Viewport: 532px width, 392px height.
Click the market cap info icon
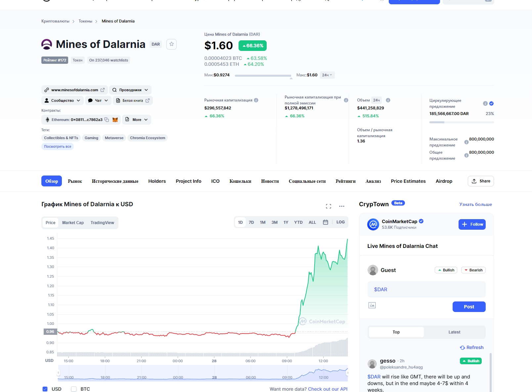point(256,100)
